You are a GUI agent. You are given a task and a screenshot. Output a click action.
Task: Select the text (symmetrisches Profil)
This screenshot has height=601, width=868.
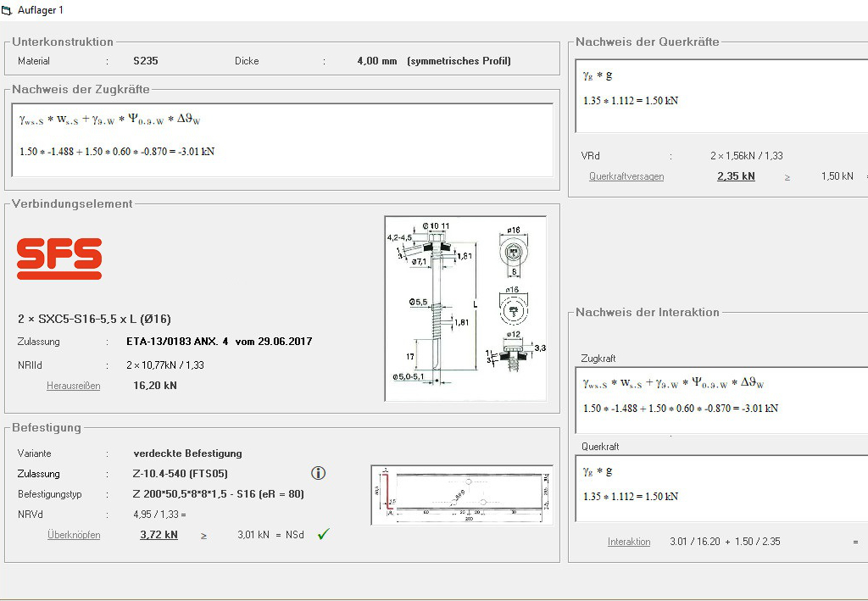[459, 61]
